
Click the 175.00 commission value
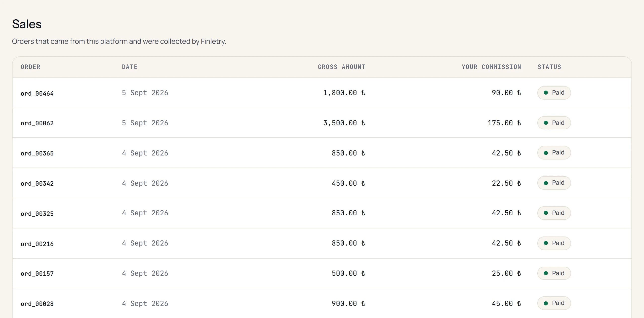[x=504, y=123]
